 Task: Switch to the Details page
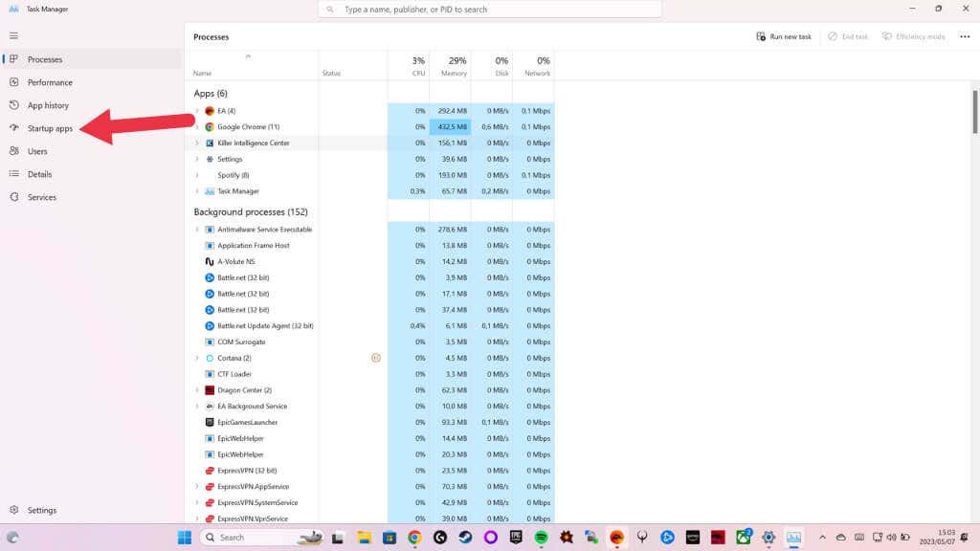tap(39, 174)
